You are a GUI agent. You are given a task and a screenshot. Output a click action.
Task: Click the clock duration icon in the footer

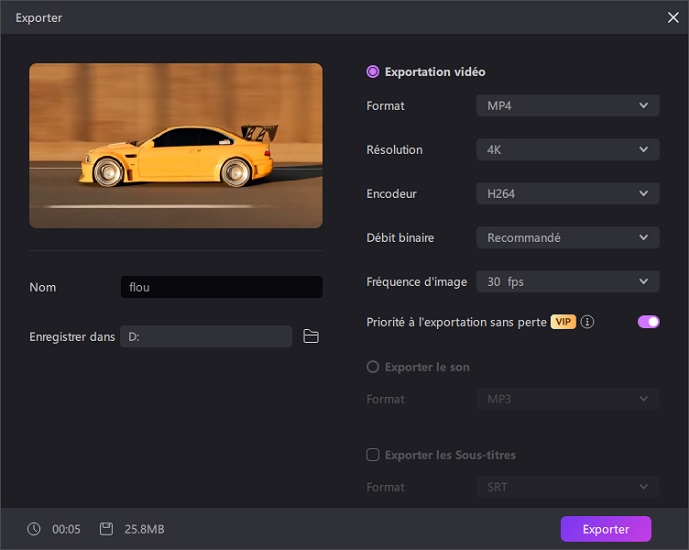click(34, 529)
